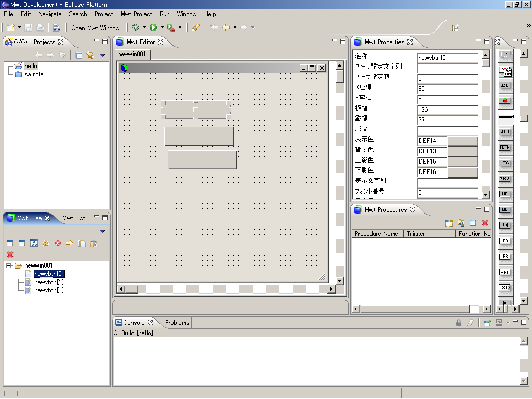This screenshot has height=399, width=532.
Task: Open the dropdown next to the New icon
Action: click(19, 28)
